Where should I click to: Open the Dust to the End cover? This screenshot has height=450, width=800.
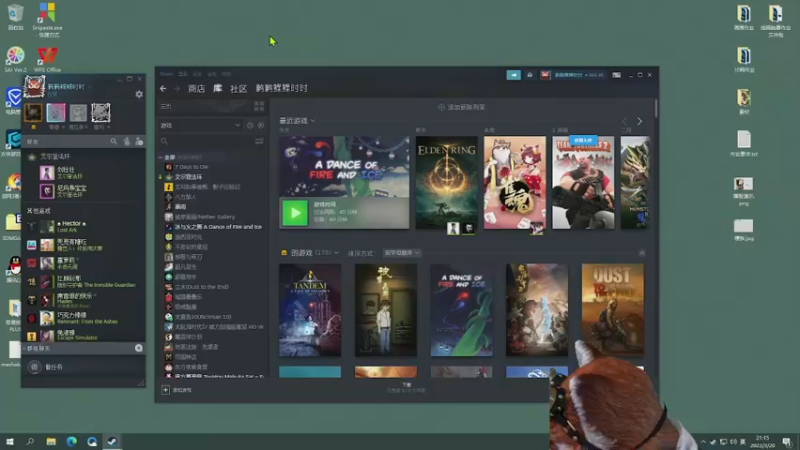(613, 310)
